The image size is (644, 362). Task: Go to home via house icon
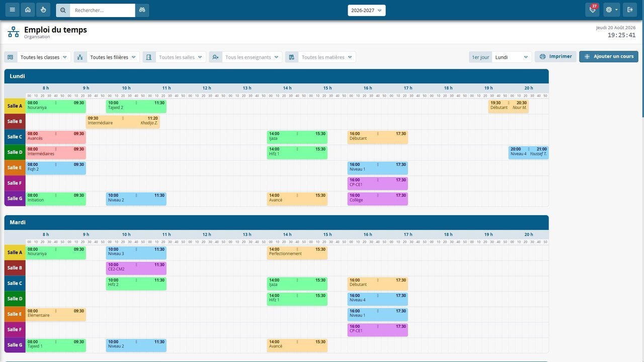[x=28, y=10]
